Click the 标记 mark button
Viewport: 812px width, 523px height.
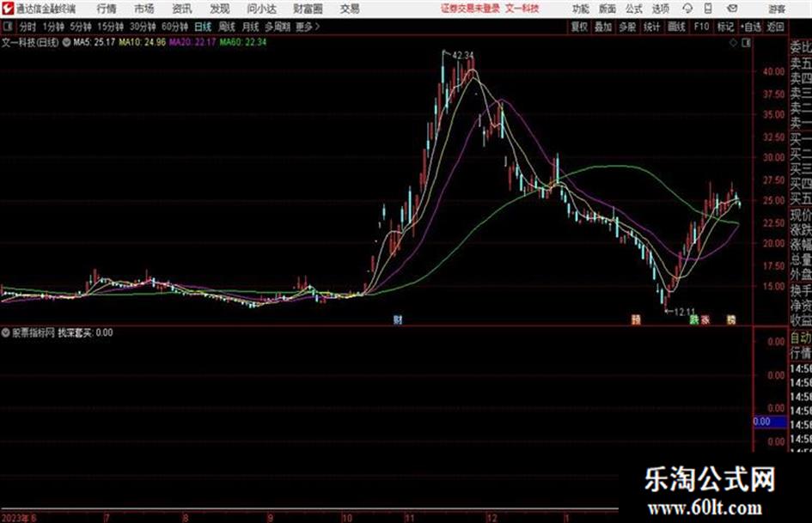725,27
